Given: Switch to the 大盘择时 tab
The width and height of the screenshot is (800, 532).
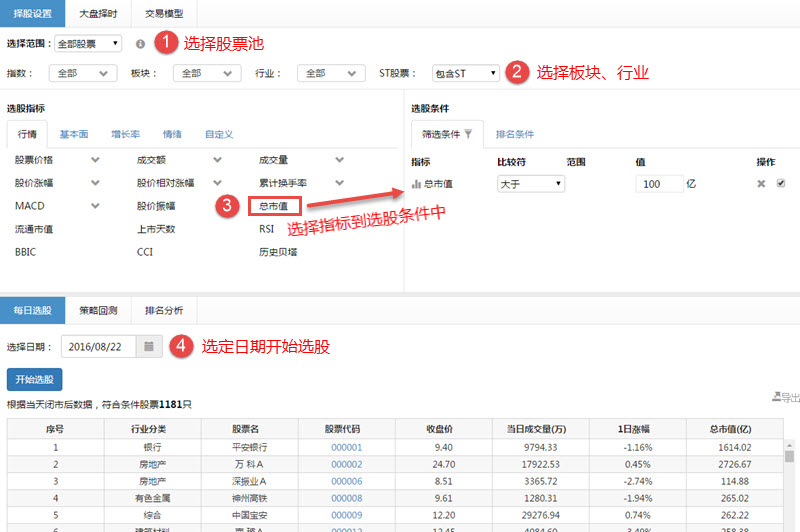Looking at the screenshot, I should point(98,13).
